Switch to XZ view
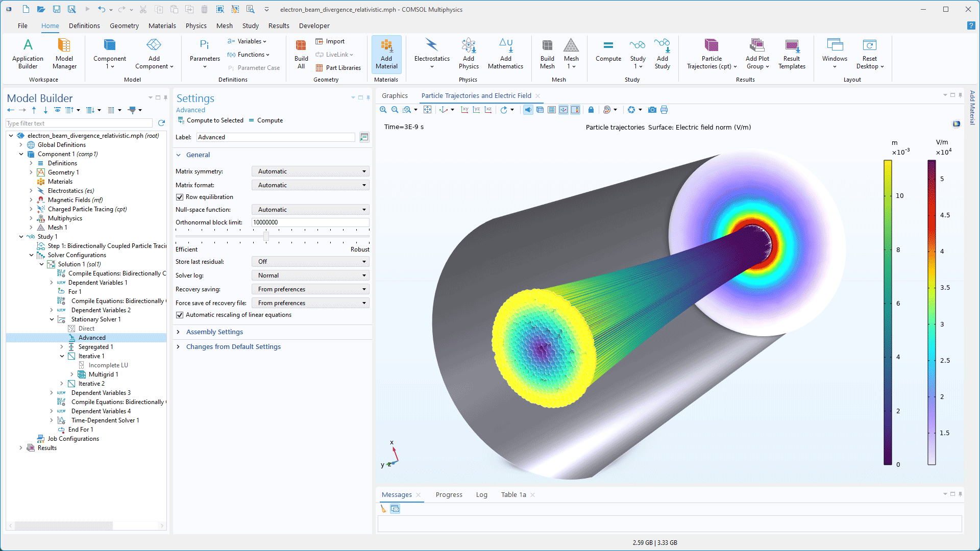 point(488,110)
